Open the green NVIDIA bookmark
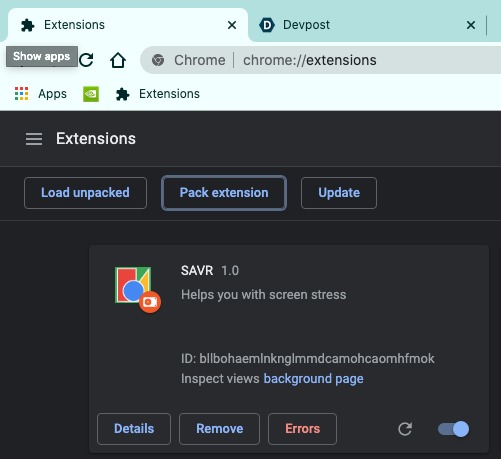 click(91, 94)
